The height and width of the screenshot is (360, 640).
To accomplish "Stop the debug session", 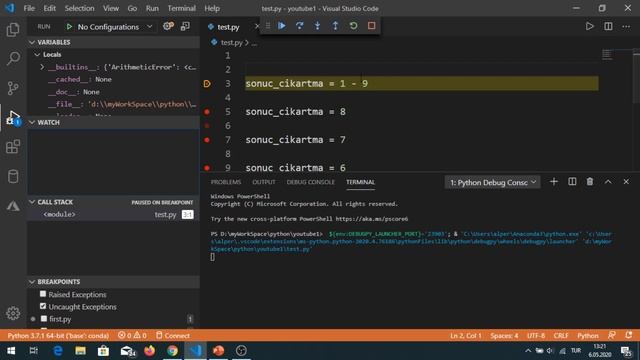I will pos(371,26).
